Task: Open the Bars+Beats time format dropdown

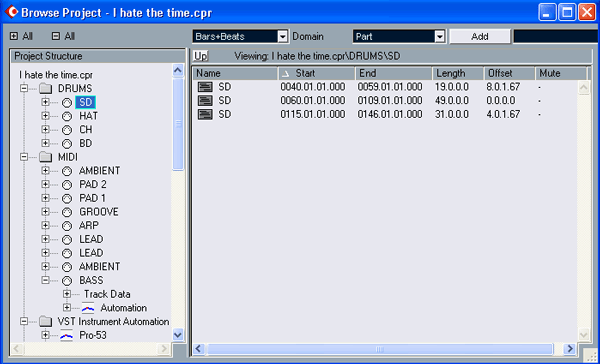Action: (282, 36)
